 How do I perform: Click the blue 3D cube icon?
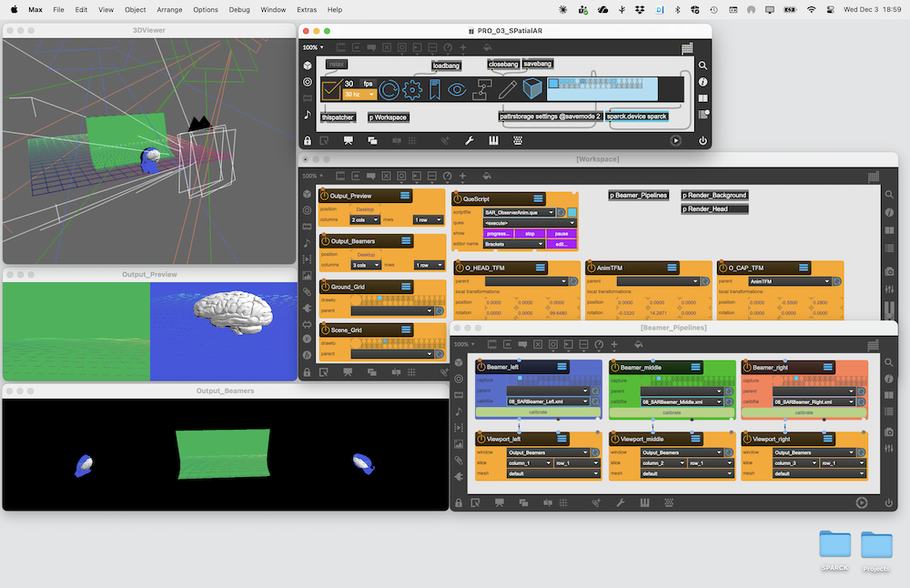(532, 89)
